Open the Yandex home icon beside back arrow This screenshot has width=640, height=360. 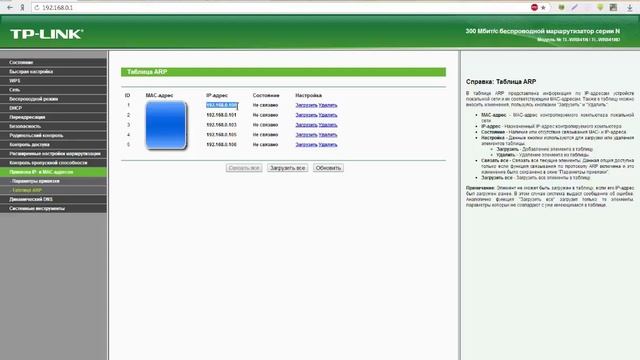22,7
